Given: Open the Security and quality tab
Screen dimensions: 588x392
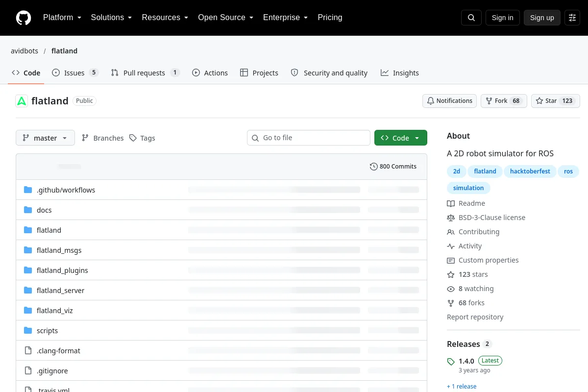Looking at the screenshot, I should pyautogui.click(x=329, y=73).
